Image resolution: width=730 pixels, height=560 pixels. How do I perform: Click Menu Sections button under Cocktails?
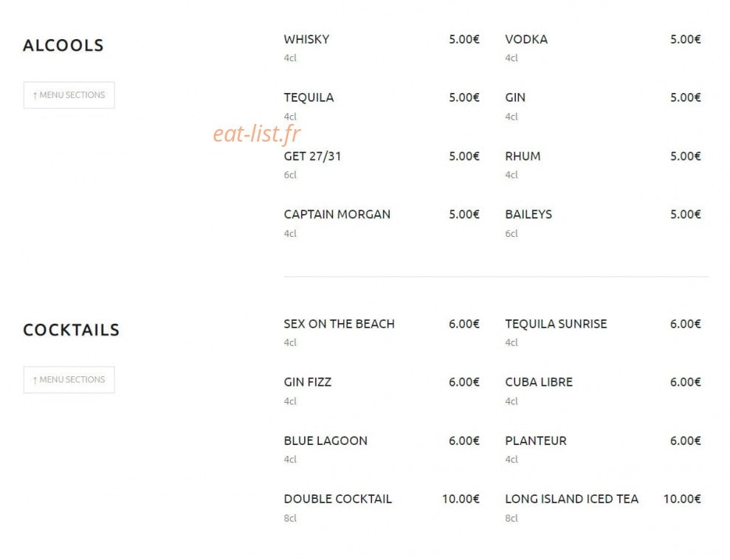(x=69, y=380)
